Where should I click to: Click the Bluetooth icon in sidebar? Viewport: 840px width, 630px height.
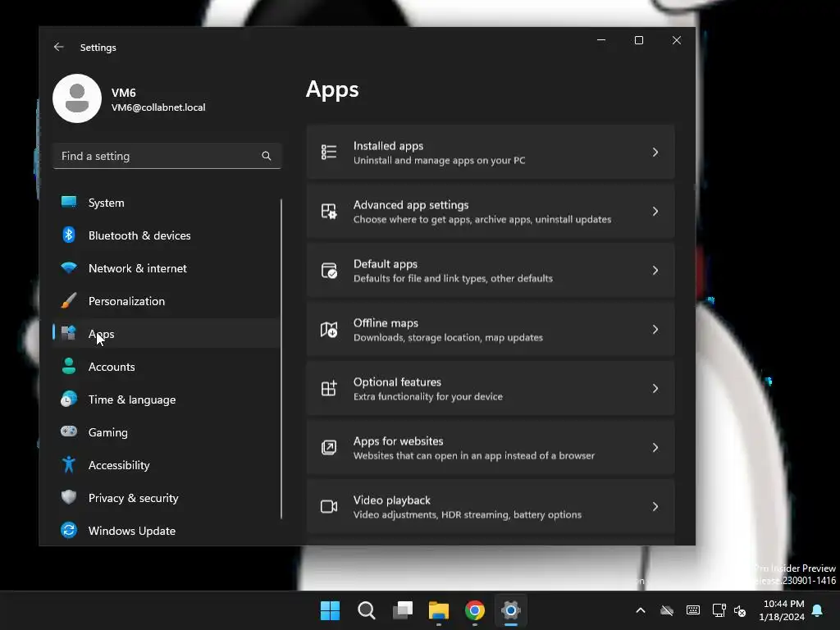[69, 235]
